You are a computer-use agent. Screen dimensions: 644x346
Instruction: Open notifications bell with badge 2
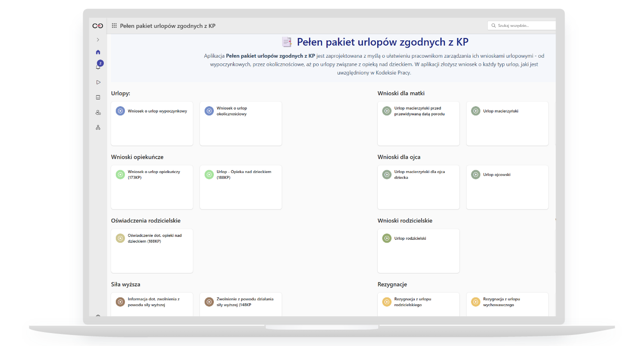pyautogui.click(x=98, y=67)
